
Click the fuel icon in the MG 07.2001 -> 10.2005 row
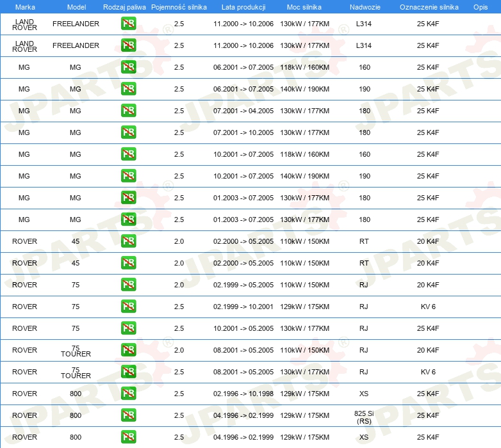(x=128, y=132)
